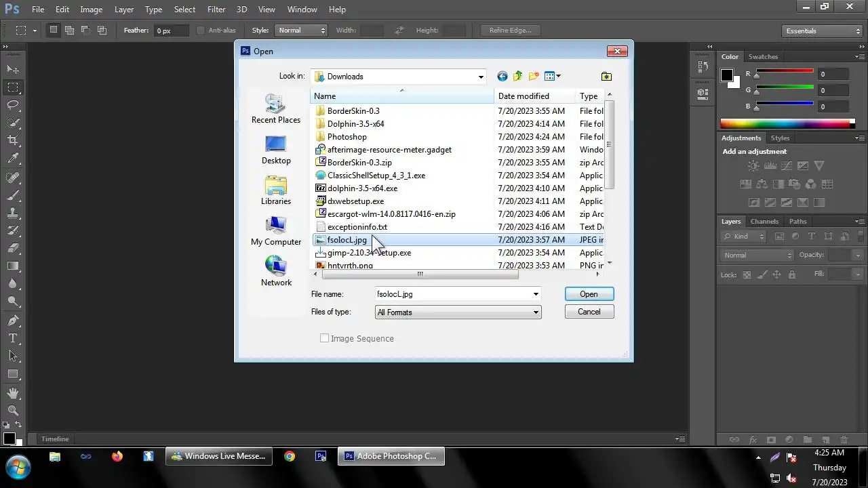Go up one folder level

tap(517, 77)
